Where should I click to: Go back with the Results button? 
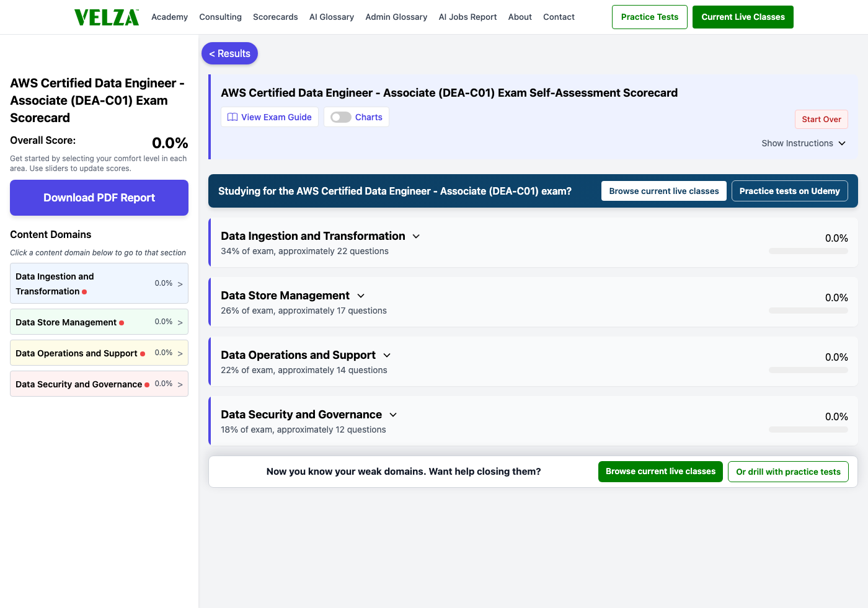tap(229, 53)
